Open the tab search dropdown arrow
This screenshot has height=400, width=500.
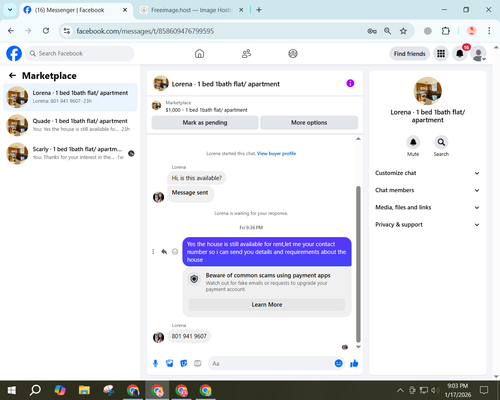point(10,10)
